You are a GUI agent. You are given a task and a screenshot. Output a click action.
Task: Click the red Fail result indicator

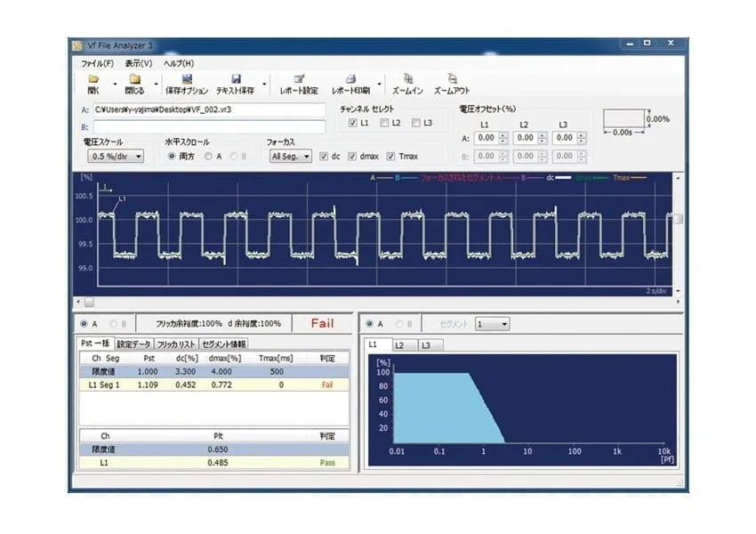coord(322,323)
